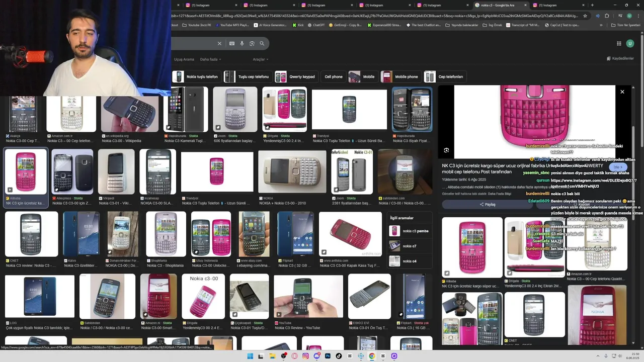Open the Windows Start menu
Screen dimensions: 644x362
(x=250, y=356)
